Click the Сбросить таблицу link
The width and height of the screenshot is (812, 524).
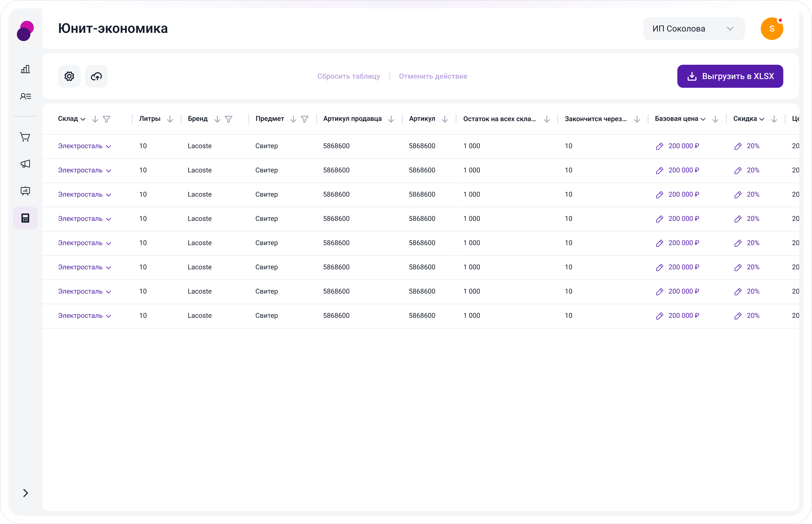click(348, 76)
